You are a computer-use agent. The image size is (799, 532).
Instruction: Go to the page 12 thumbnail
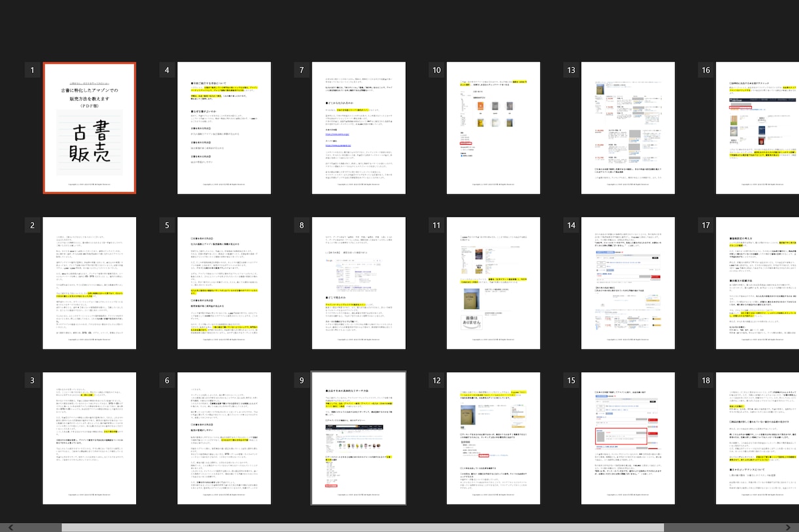pos(493,439)
